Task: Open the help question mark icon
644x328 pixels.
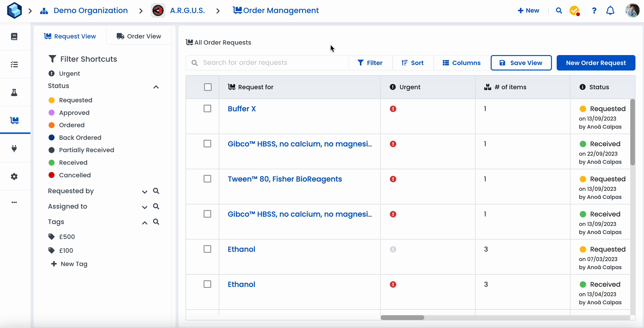Action: pos(594,10)
